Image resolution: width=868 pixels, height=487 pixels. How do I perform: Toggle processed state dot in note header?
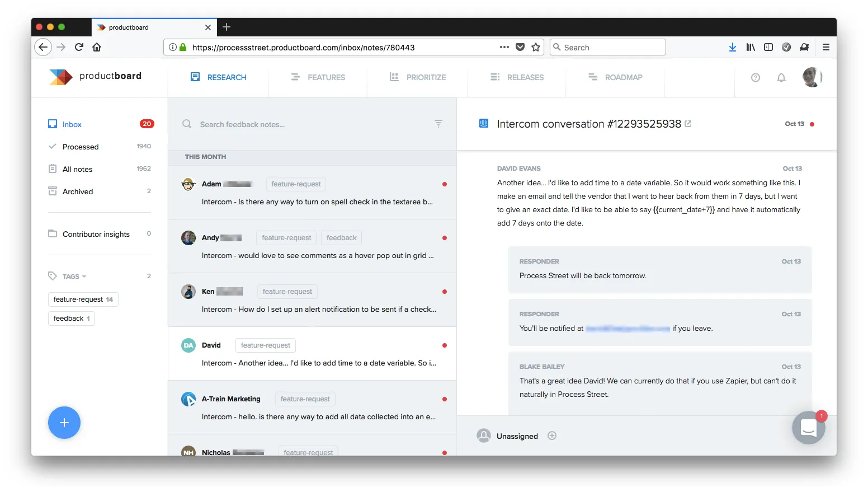812,124
